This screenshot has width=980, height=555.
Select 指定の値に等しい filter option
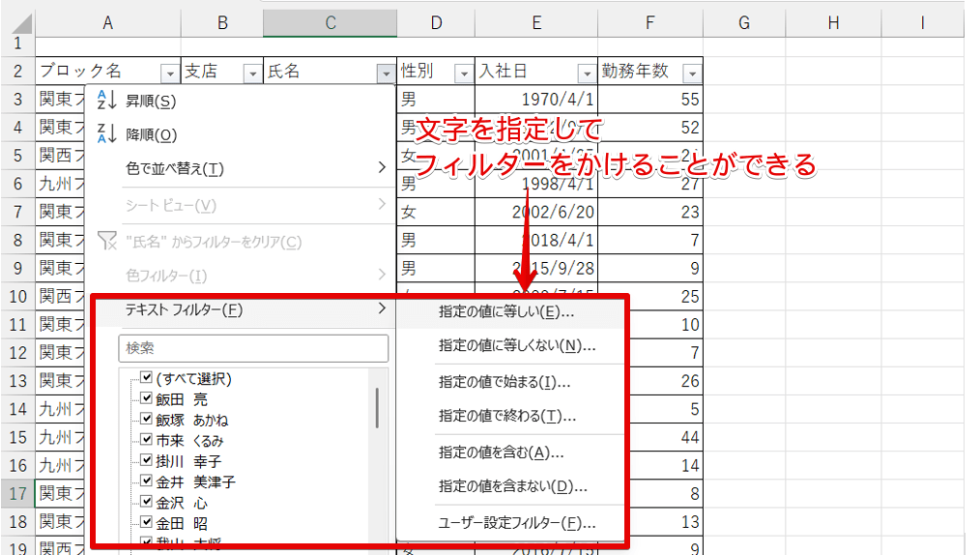(x=505, y=312)
